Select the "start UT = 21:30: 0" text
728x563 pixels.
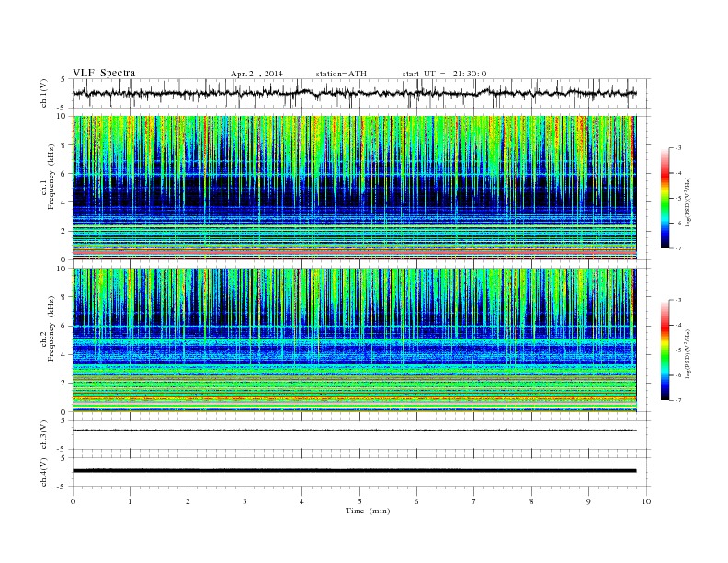pos(444,74)
